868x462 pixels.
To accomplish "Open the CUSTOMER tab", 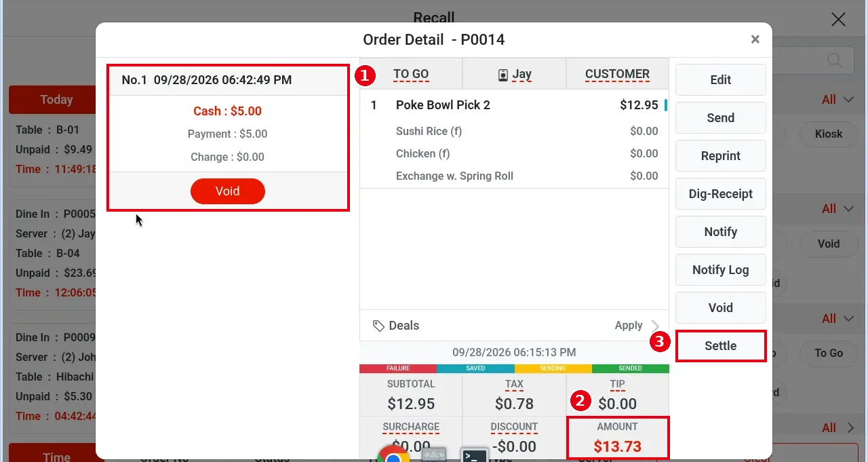I will (x=617, y=74).
